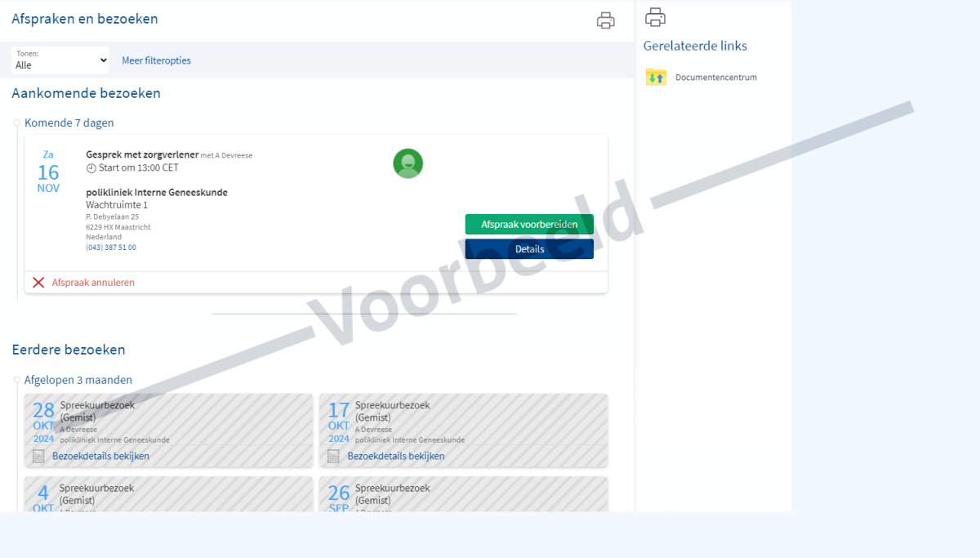980x558 pixels.
Task: Click the 26 SEP Spreekuurbezoek card
Action: [x=463, y=494]
